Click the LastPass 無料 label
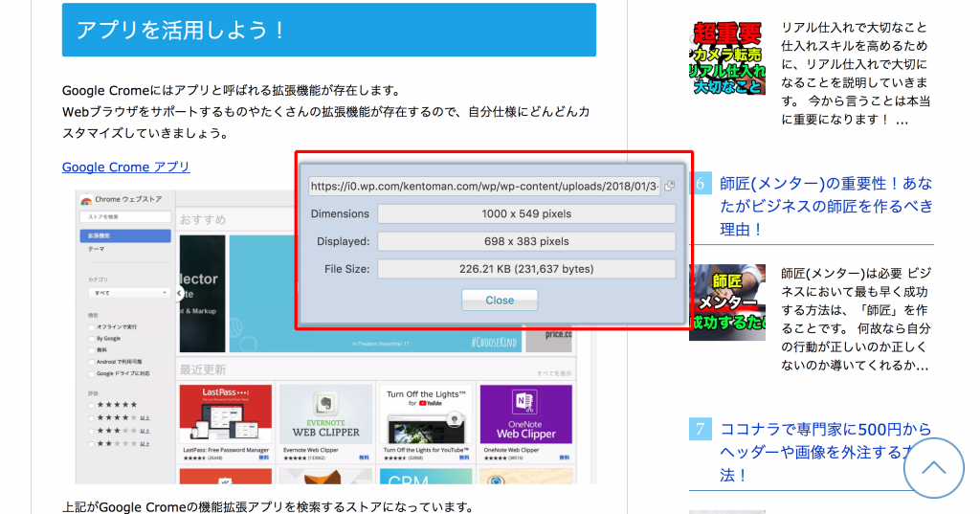 [x=264, y=458]
